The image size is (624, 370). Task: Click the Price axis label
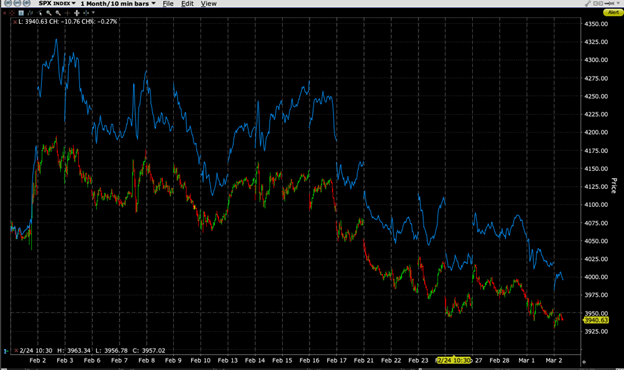coord(614,185)
